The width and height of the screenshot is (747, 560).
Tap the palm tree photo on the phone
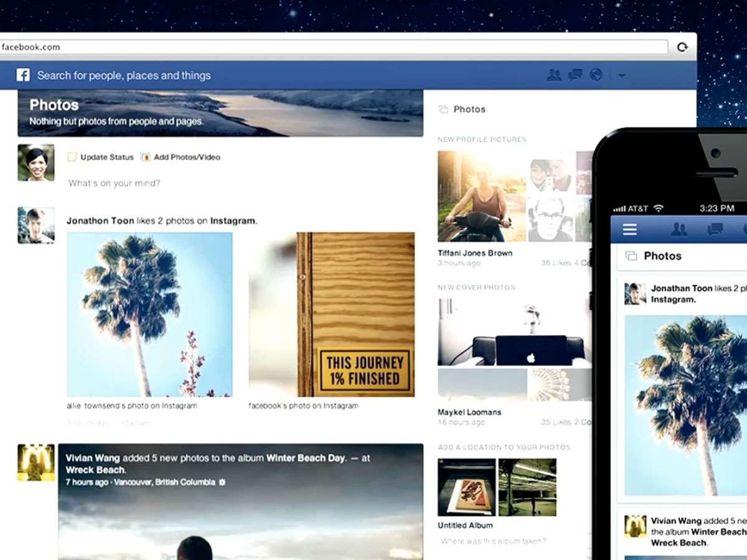[685, 406]
